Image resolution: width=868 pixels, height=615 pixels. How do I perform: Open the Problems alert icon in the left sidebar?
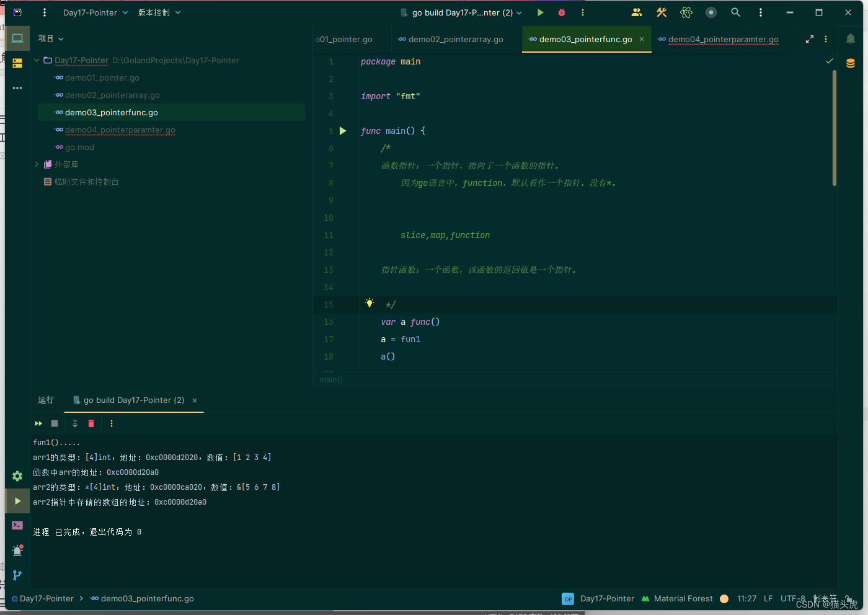17,550
